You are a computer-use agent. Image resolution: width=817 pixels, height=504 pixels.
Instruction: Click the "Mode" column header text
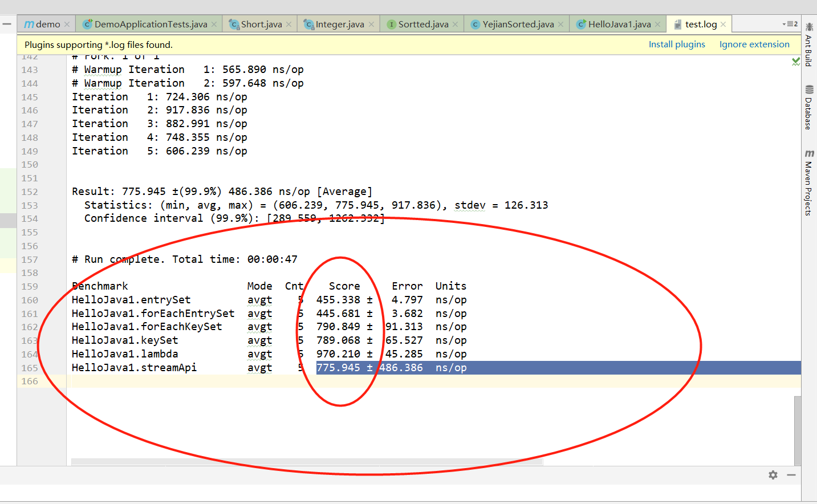point(259,286)
